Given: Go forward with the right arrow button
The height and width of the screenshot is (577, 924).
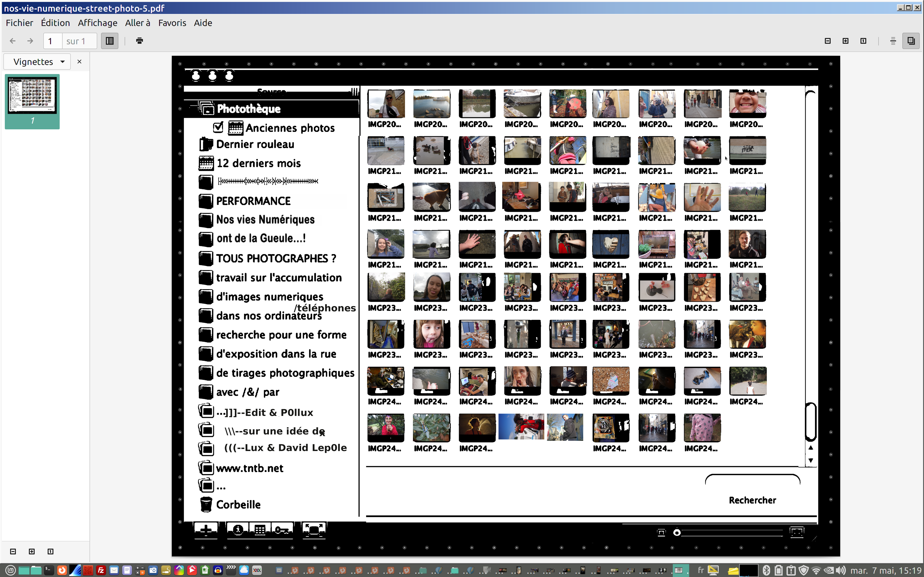Looking at the screenshot, I should 30,41.
